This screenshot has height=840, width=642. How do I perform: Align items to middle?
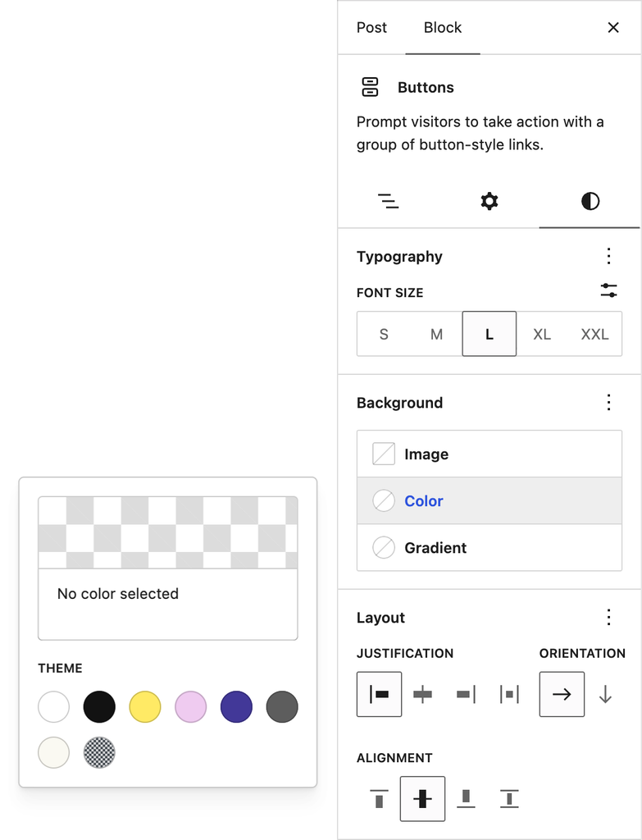[x=422, y=799]
